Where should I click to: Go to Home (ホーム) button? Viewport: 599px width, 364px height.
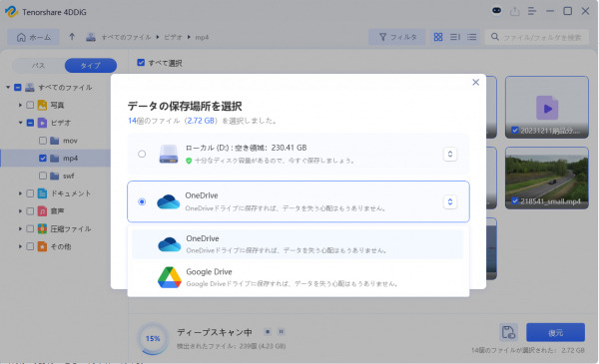[34, 37]
